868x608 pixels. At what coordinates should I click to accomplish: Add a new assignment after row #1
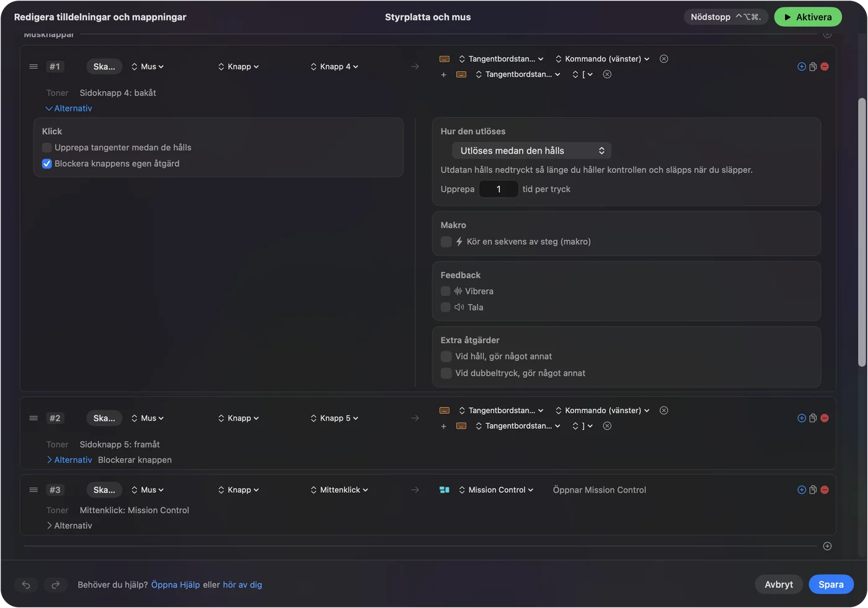[802, 67]
